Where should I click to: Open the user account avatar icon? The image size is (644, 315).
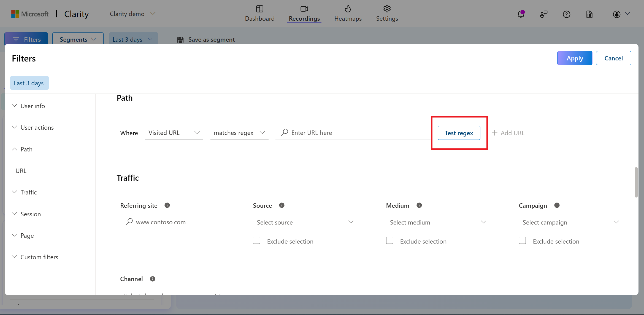[x=616, y=14]
